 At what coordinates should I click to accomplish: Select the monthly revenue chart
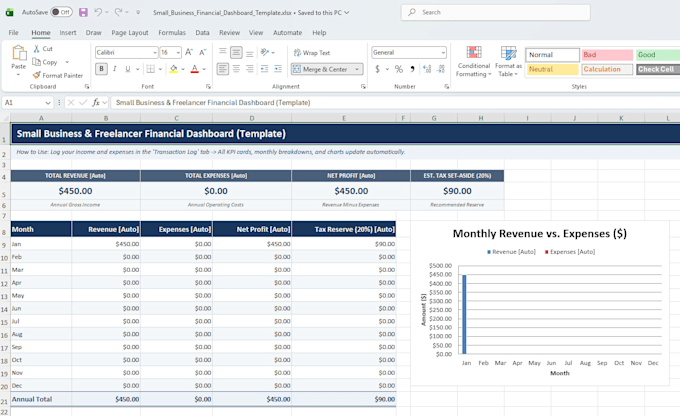539,303
